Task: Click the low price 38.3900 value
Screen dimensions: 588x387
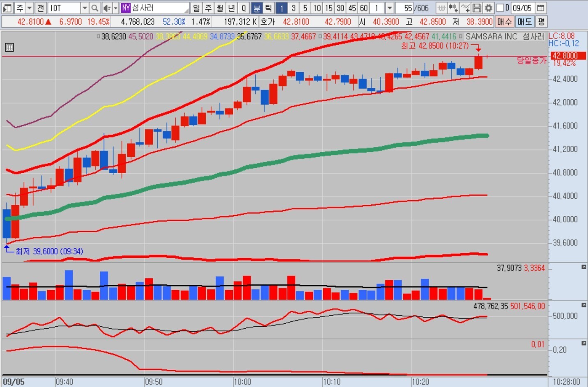Action: [479, 21]
